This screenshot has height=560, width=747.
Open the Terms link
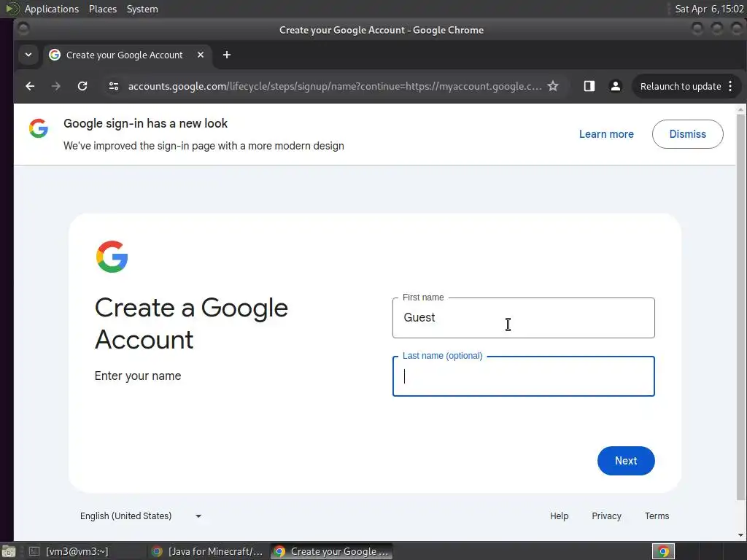pos(657,516)
